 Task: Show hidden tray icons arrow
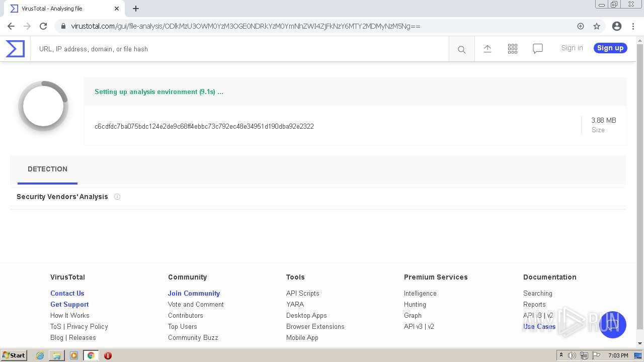coord(561,355)
